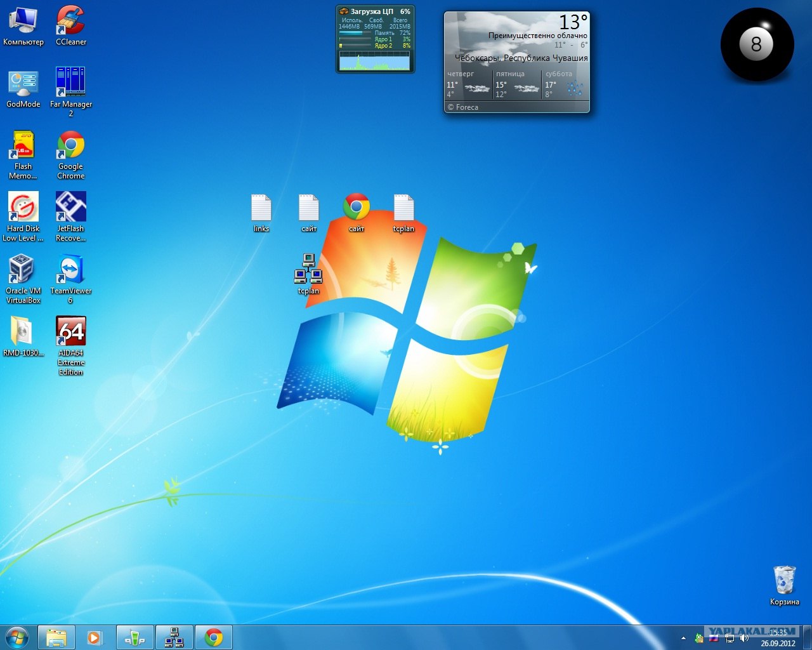Select the RMD-1030... folder icon

[x=23, y=337]
